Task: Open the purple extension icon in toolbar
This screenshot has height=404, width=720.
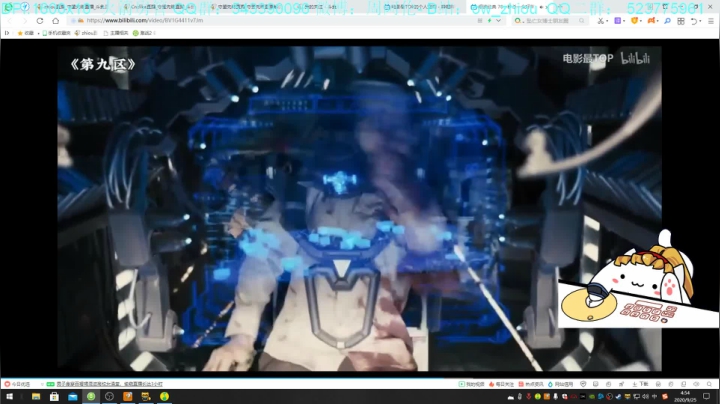Action: pyautogui.click(x=618, y=21)
